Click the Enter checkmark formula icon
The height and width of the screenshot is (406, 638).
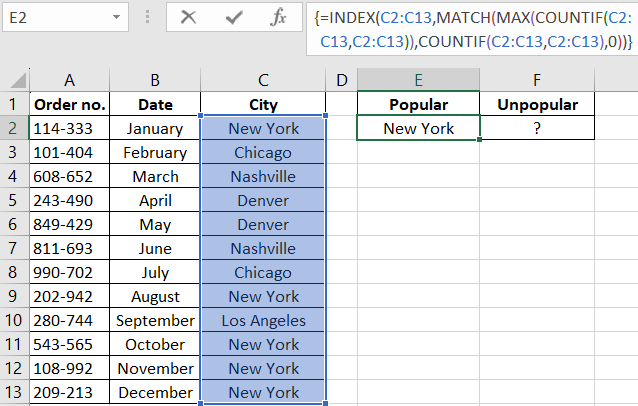234,18
